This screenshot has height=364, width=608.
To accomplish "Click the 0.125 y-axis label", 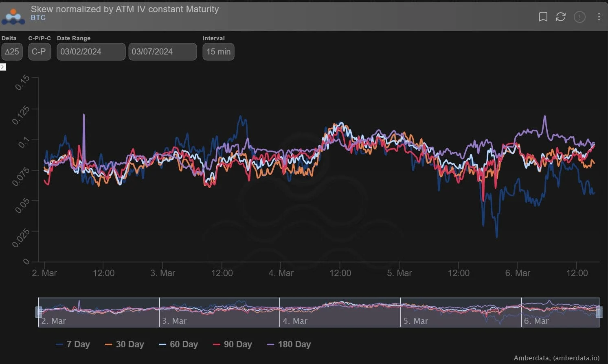I will point(21,115).
